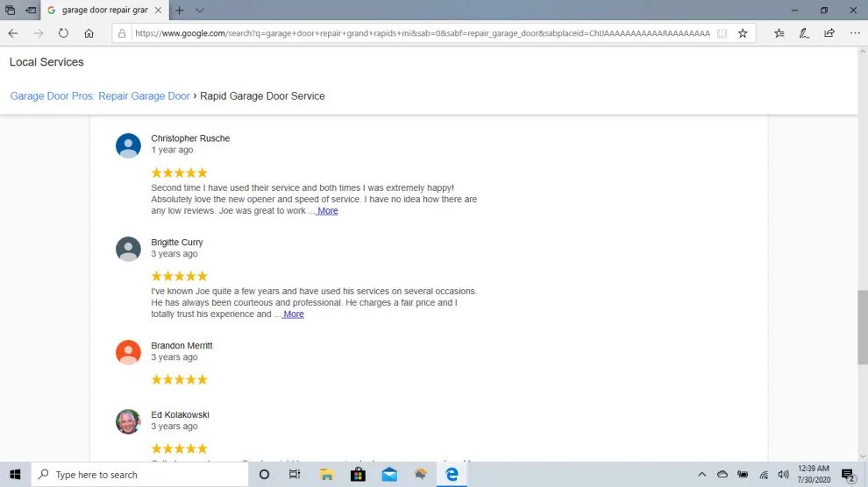Click the Share this page icon
Image resolution: width=868 pixels, height=487 pixels.
click(x=829, y=33)
